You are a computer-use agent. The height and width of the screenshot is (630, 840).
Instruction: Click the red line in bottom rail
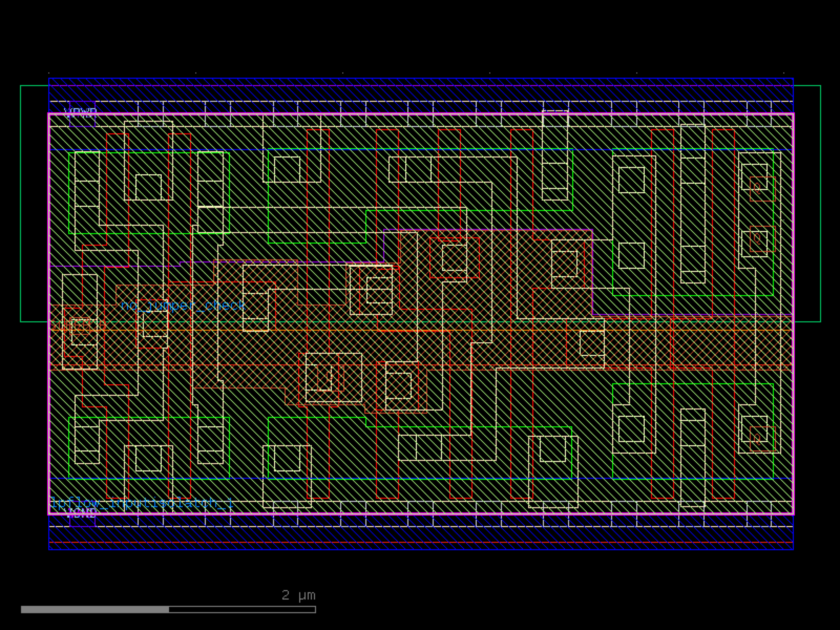click(420, 542)
